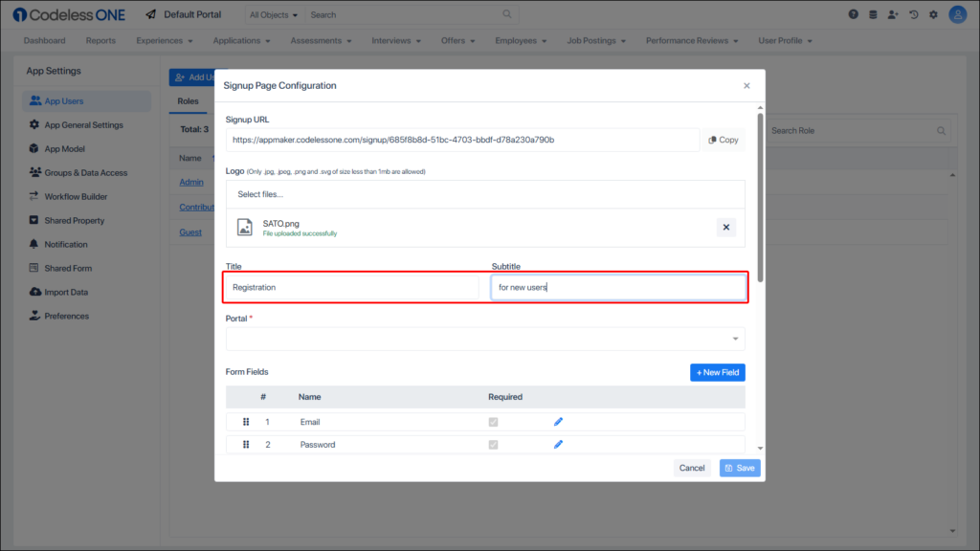Open the Guest role link
The width and height of the screenshot is (980, 551).
click(190, 231)
